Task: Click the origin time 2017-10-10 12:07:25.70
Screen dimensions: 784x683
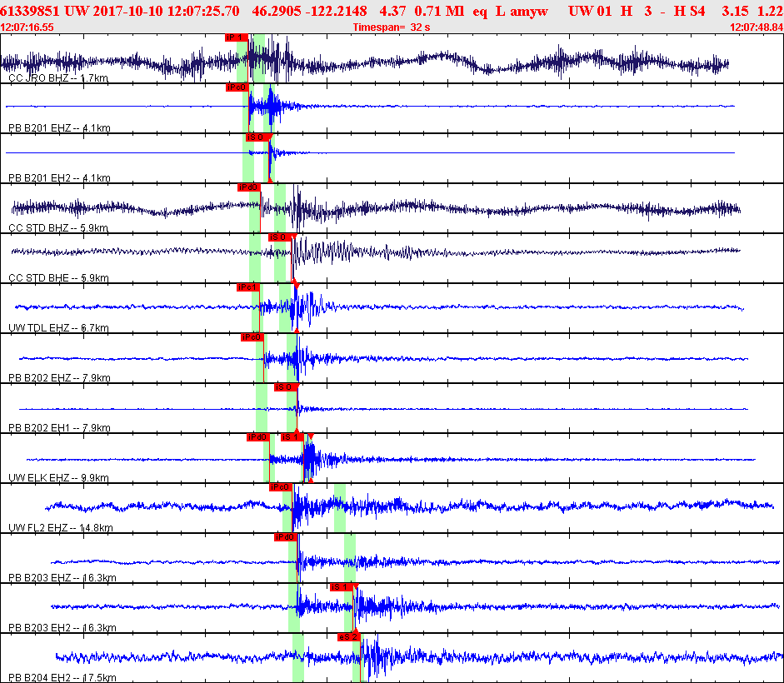Action: (x=166, y=11)
